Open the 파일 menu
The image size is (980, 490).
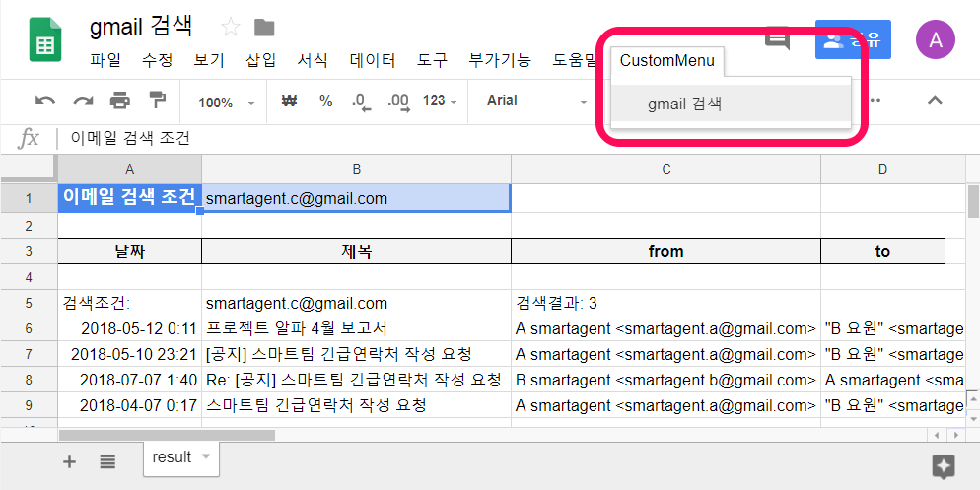point(105,60)
